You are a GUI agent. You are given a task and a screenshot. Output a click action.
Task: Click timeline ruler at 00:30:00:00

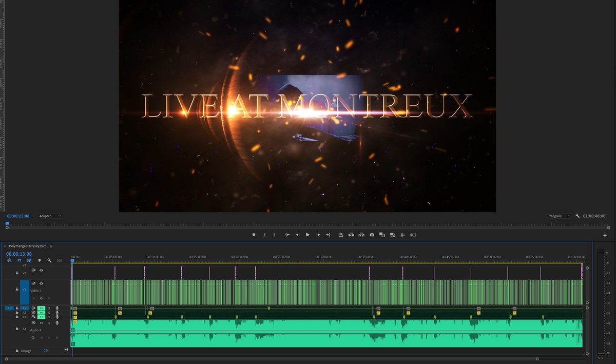(324, 257)
